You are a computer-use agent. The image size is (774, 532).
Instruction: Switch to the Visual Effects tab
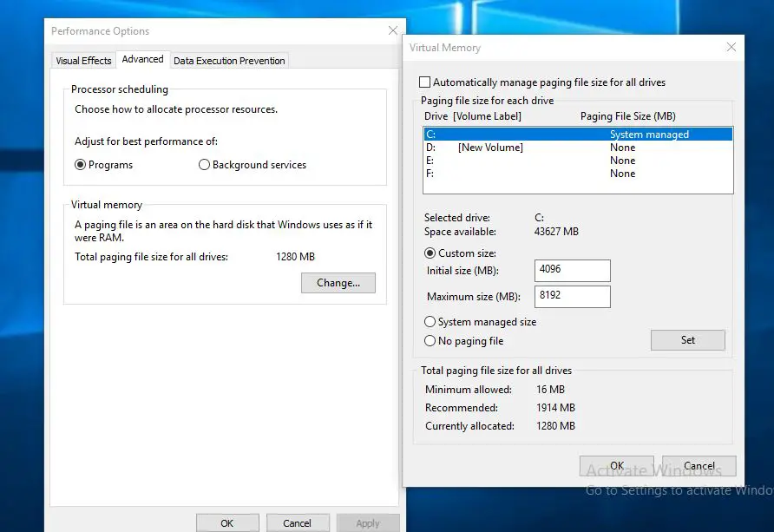[83, 61]
